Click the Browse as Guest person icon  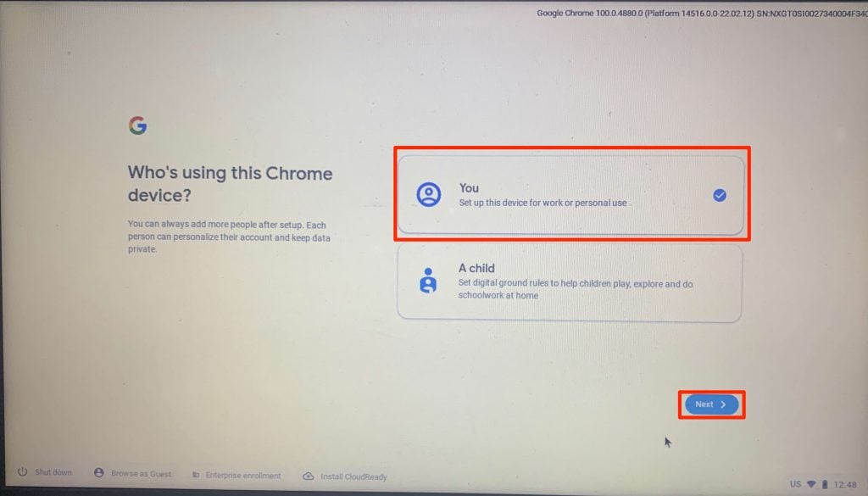coord(99,473)
